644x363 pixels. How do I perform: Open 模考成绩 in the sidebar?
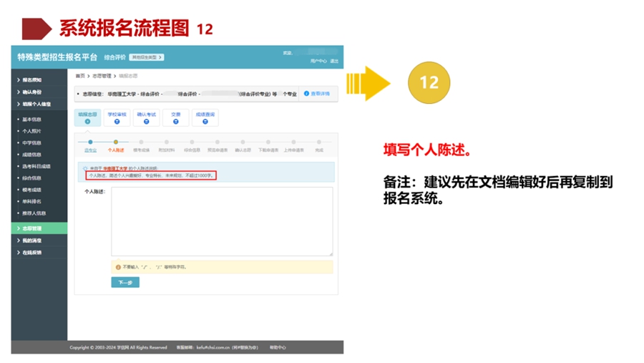[31, 190]
